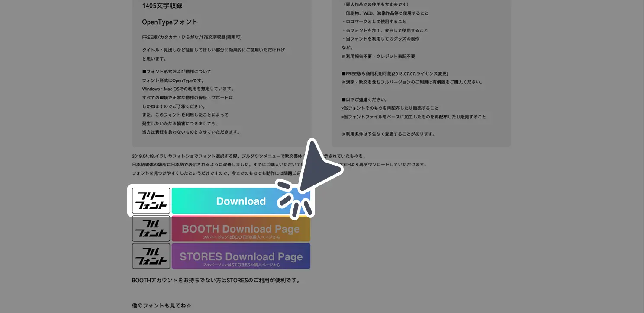
Task: Select the 'OpenTypeフォント' heading text
Action: click(x=170, y=22)
